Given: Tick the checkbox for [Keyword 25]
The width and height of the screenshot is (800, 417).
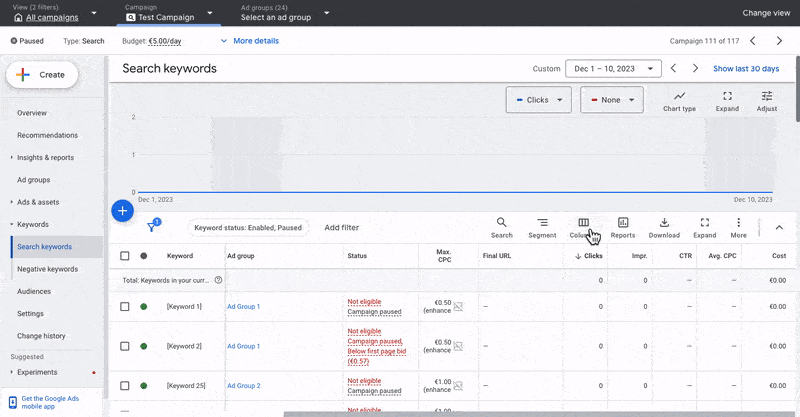Looking at the screenshot, I should pos(124,386).
